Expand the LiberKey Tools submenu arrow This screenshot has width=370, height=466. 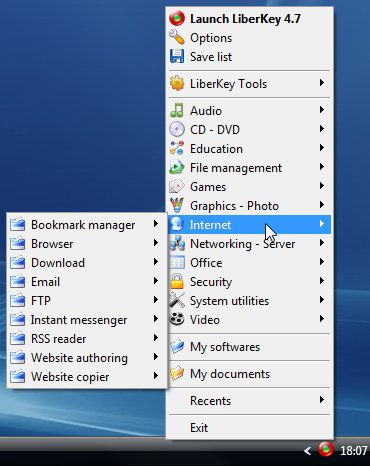click(322, 83)
